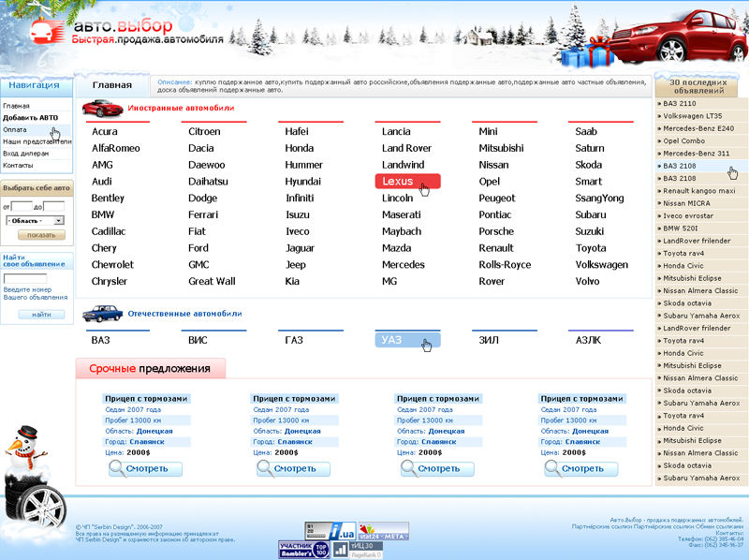The image size is (749, 560).
Task: Click the blue sedan icon beside Отечественные автомобили
Action: point(102,314)
